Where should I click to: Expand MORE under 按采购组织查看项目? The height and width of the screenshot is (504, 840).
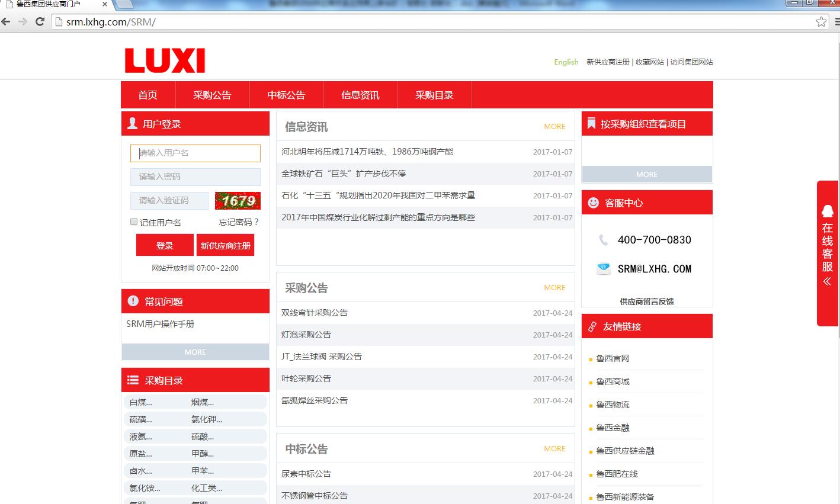(647, 174)
